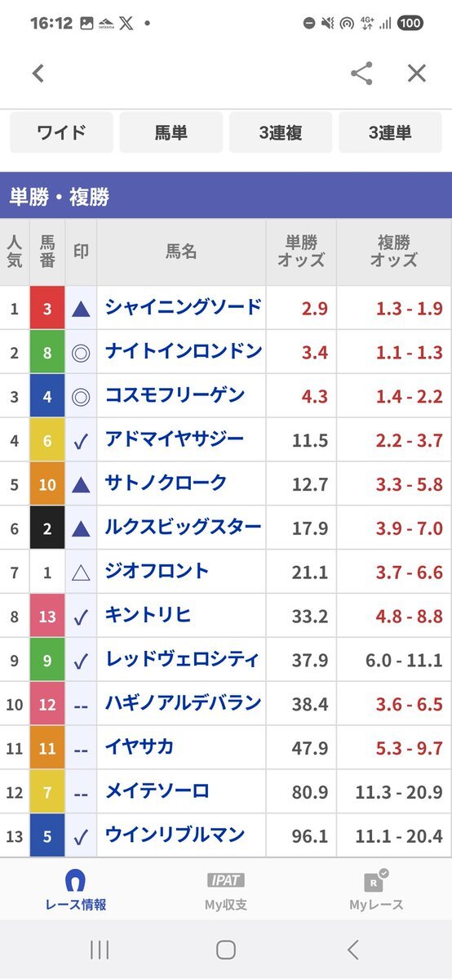Toggle the ◎ mark for ナイトインロンドン
Viewport: 452px width, 980px height.
(x=81, y=353)
